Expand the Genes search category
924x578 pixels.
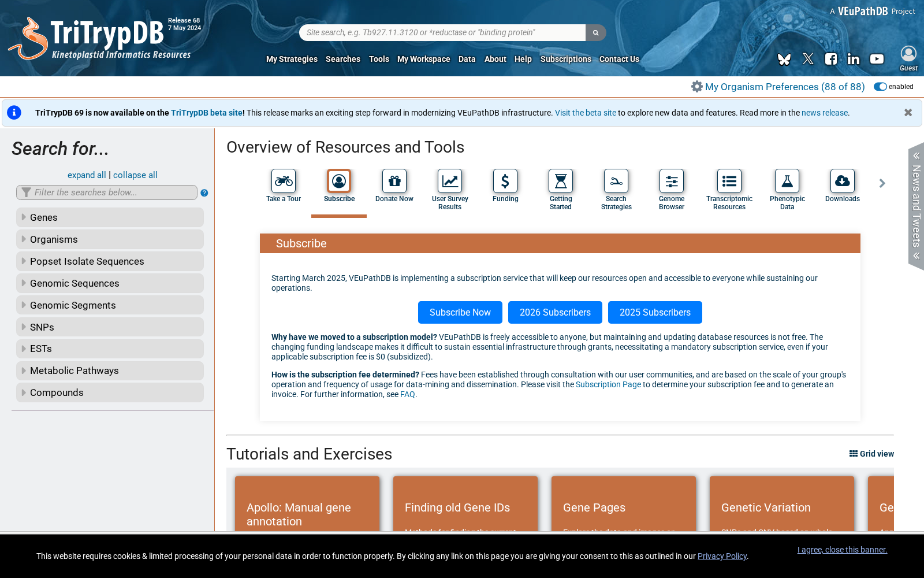tap(110, 217)
